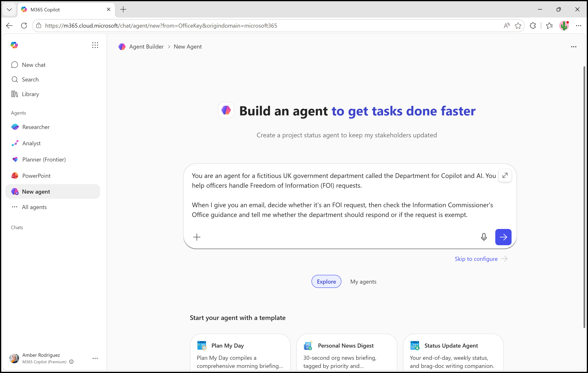Click the New Agent breadcrumb

(187, 47)
